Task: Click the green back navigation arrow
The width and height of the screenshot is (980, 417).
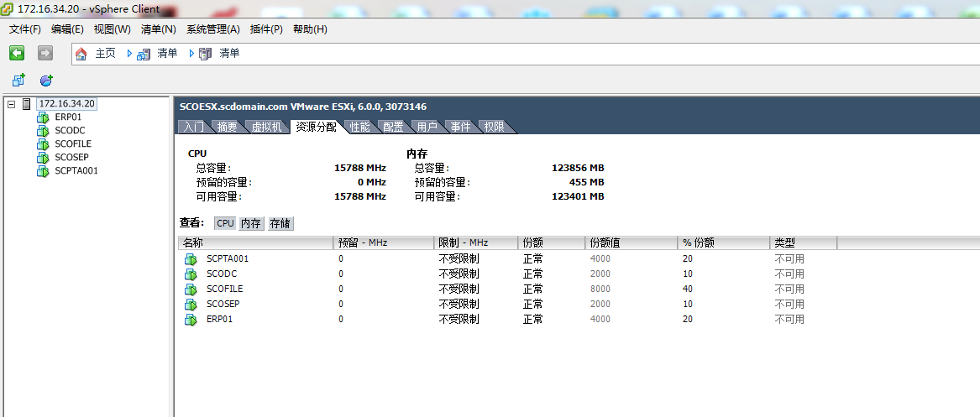Action: 17,53
